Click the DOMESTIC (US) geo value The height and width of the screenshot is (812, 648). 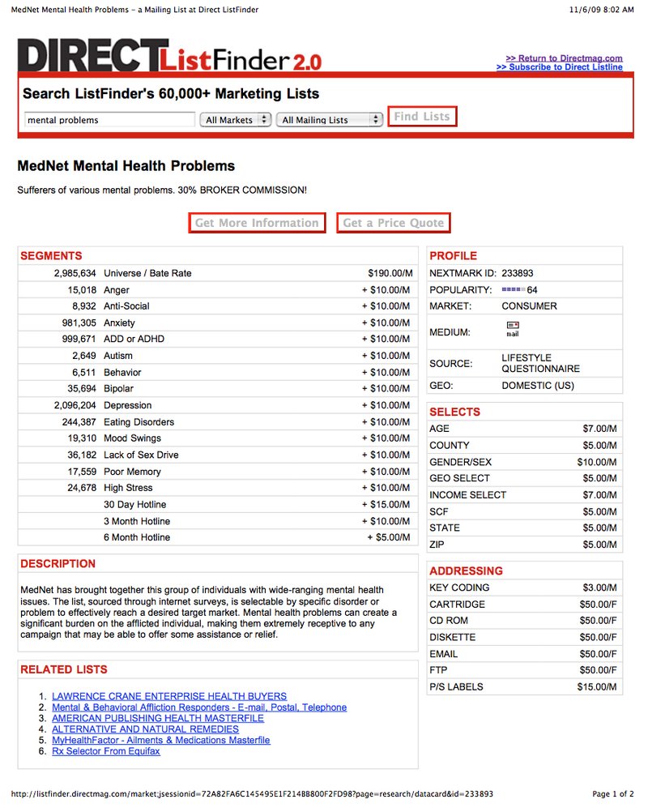(538, 385)
